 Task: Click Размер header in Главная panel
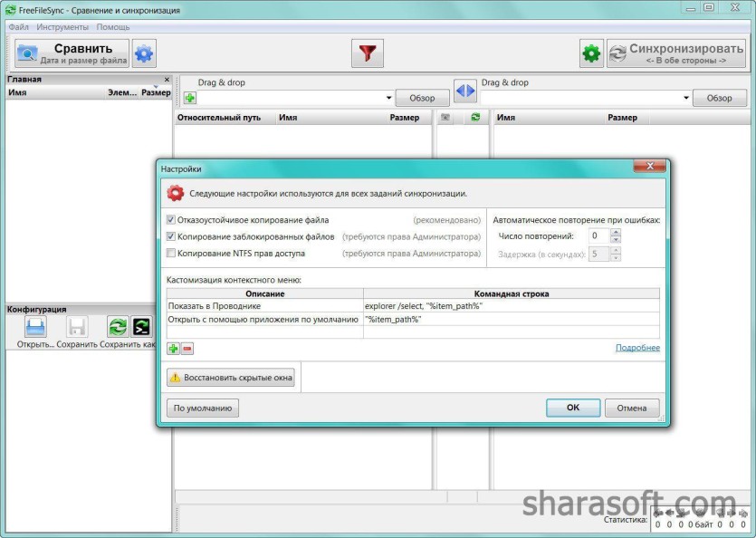156,92
